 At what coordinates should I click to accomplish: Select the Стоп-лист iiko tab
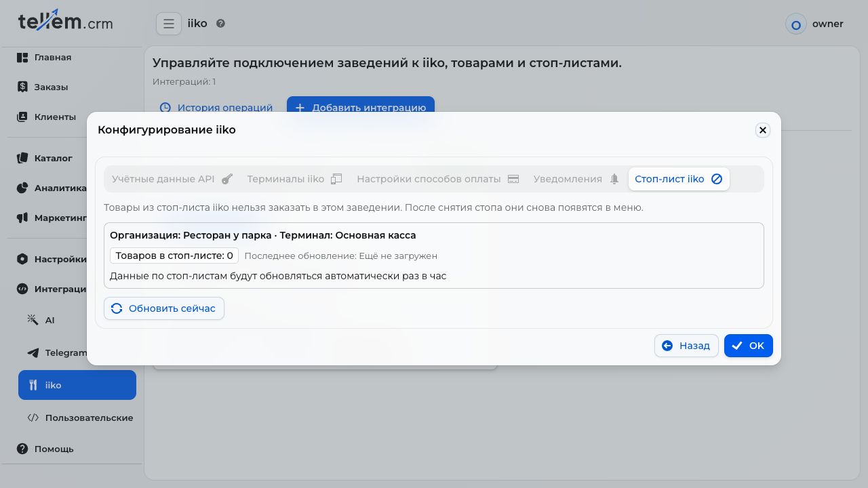pos(679,179)
